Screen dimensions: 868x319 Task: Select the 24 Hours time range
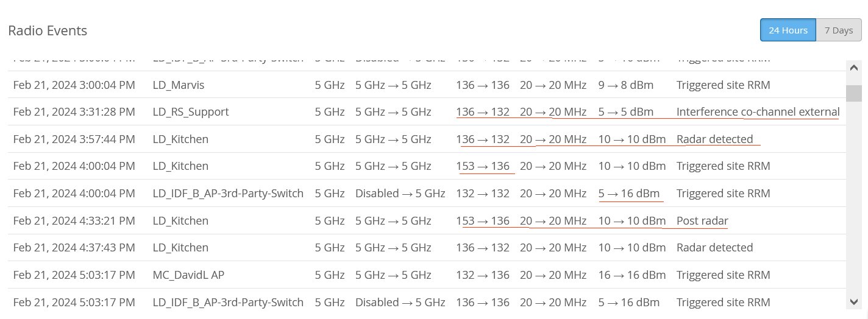click(788, 30)
